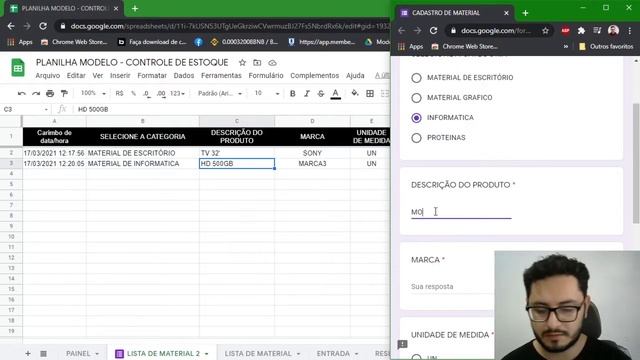Open Chrome profile avatar
Image resolution: width=640 pixels, height=360 pixels.
(x=613, y=31)
